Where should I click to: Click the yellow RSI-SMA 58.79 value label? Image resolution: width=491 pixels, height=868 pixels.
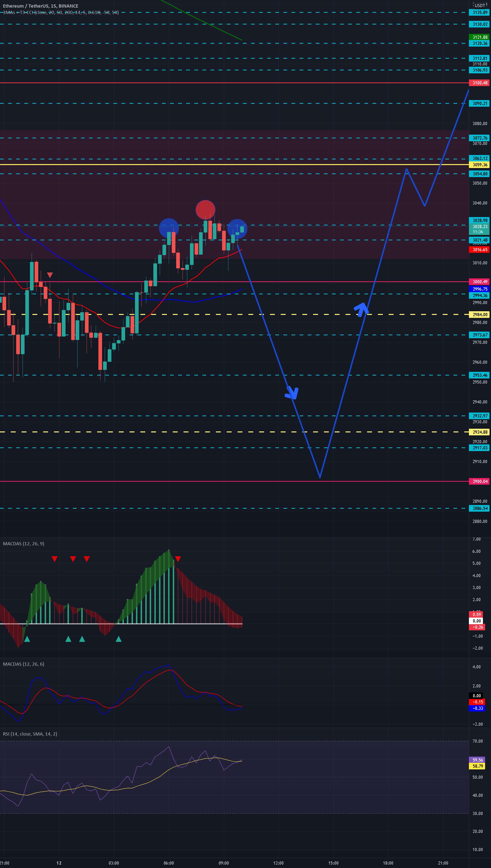(477, 766)
